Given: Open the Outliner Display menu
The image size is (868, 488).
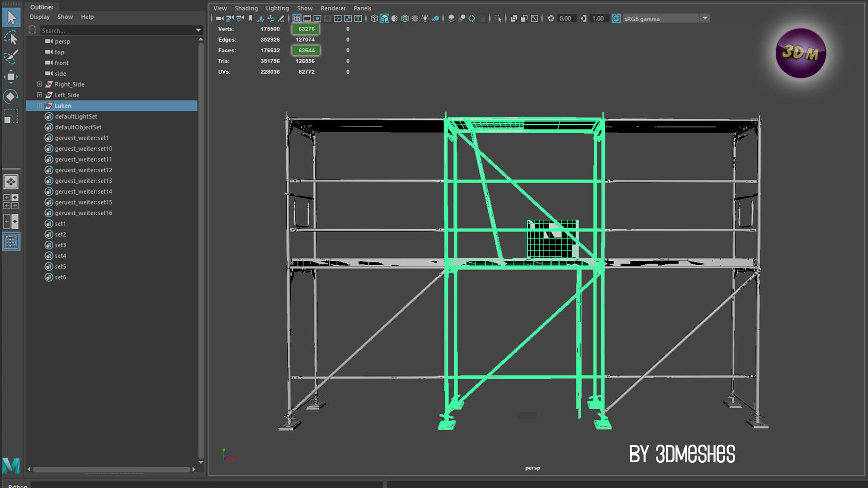Looking at the screenshot, I should coord(40,17).
